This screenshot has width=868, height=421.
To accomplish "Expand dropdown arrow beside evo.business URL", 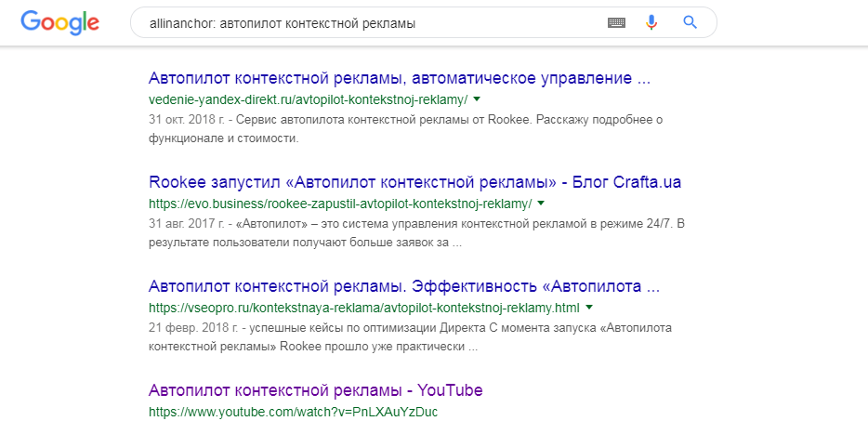I will (541, 204).
